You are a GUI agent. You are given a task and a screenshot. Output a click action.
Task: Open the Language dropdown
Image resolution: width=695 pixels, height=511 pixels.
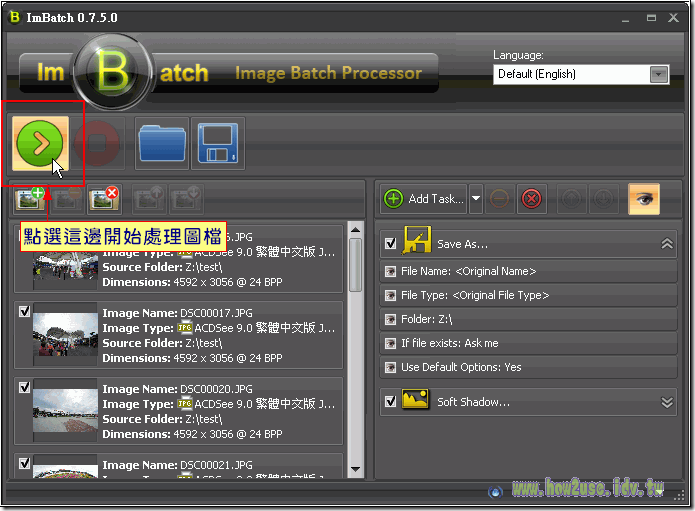(x=659, y=74)
